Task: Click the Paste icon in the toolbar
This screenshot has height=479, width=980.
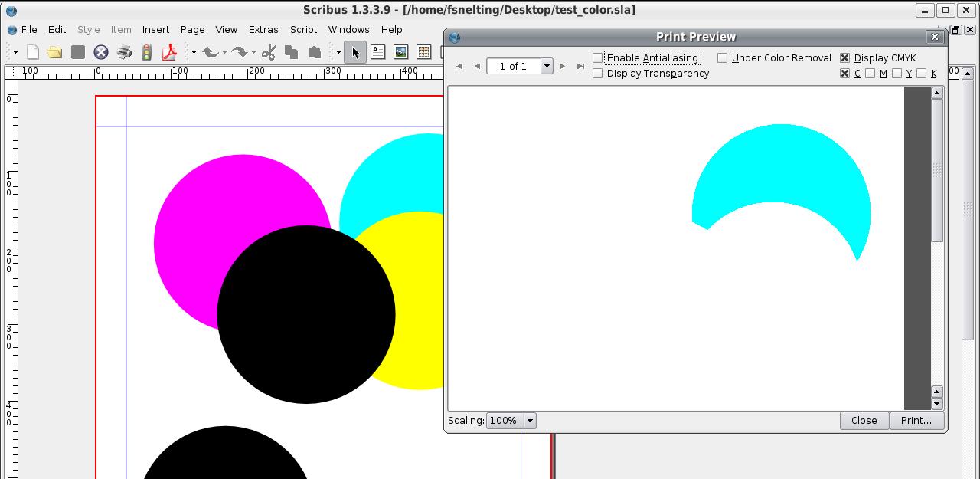Action: (314, 52)
